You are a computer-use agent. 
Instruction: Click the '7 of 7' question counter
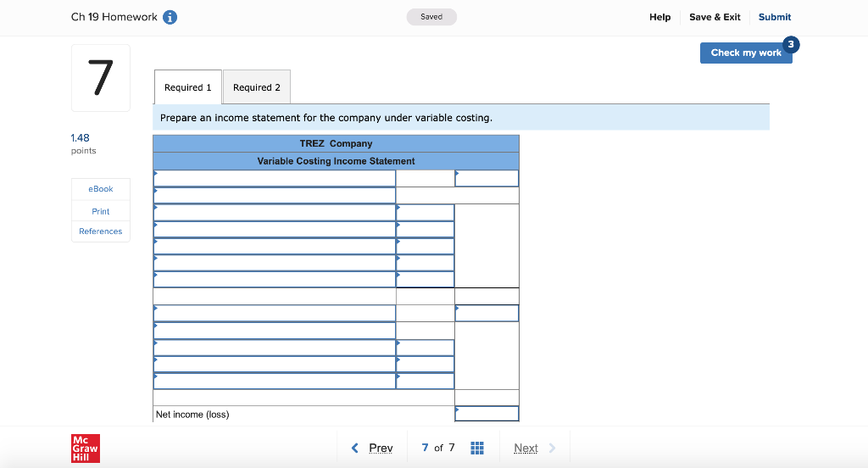(438, 448)
